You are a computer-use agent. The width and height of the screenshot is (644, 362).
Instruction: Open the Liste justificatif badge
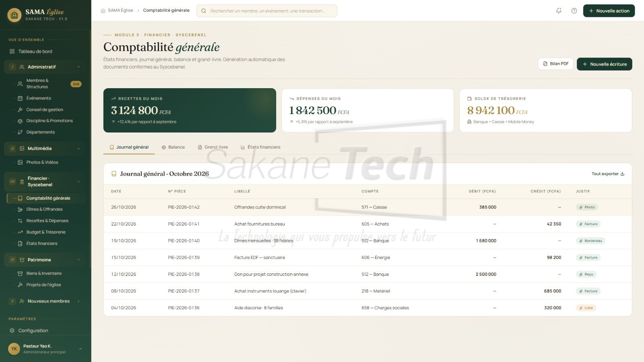(586, 308)
